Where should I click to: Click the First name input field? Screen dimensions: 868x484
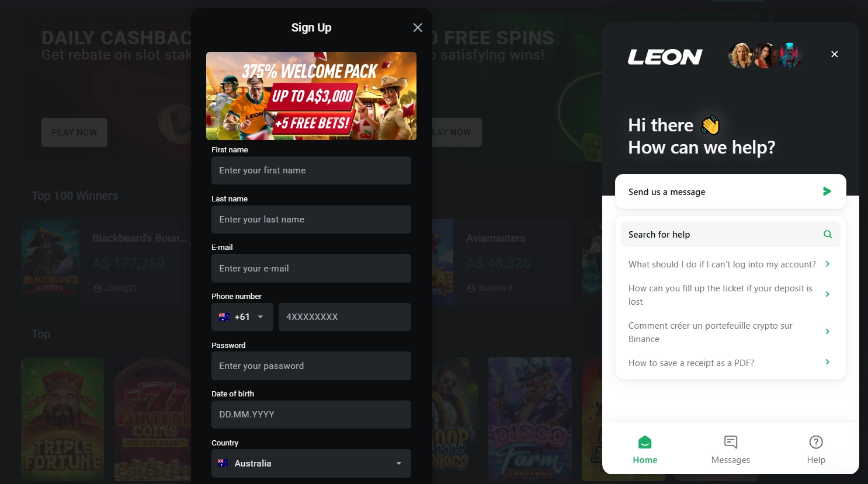[311, 170]
